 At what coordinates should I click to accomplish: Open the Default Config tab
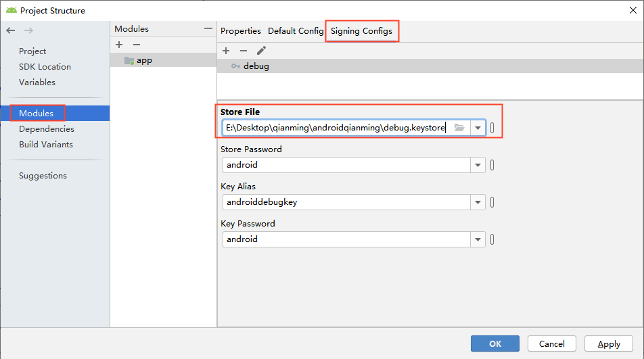coord(296,31)
